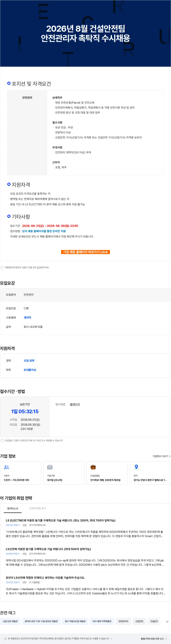Viewport: 171px width, 644px height.
Task: Click the 회사 내규에 따름 salary value
Action: click(33, 327)
